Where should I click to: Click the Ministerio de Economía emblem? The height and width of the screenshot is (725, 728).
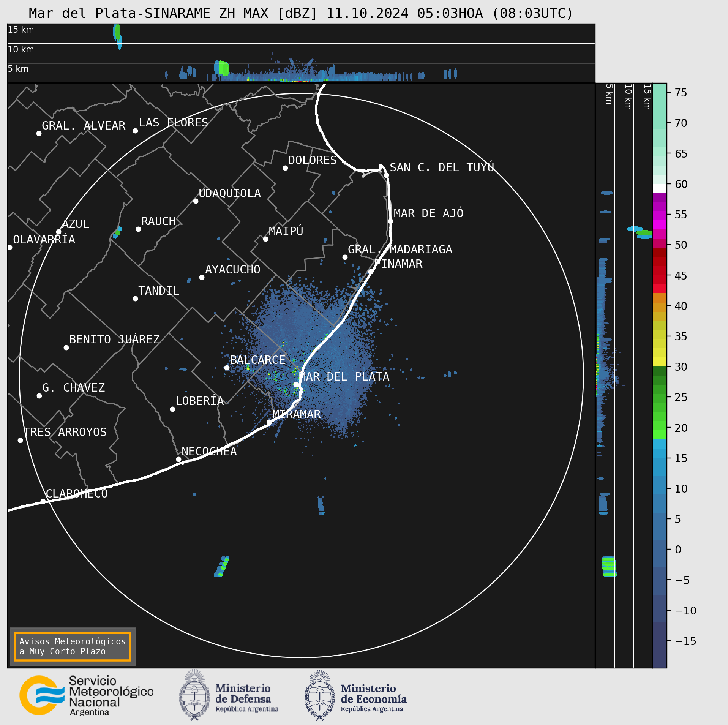point(320,695)
